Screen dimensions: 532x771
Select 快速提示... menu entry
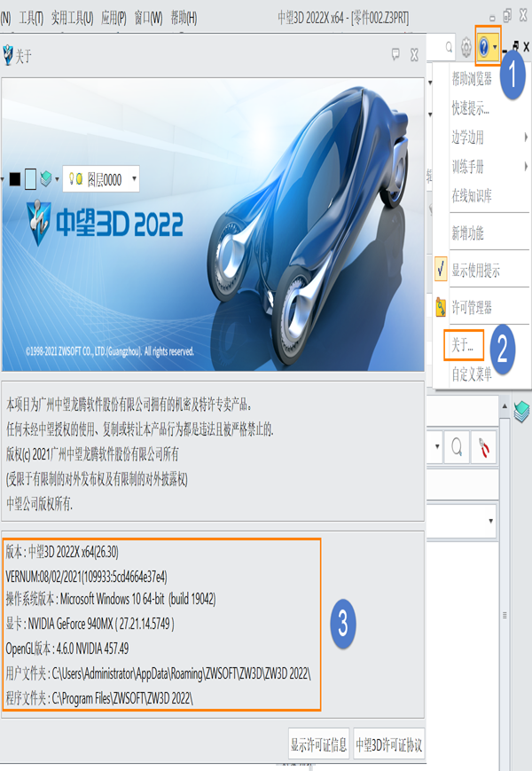470,107
